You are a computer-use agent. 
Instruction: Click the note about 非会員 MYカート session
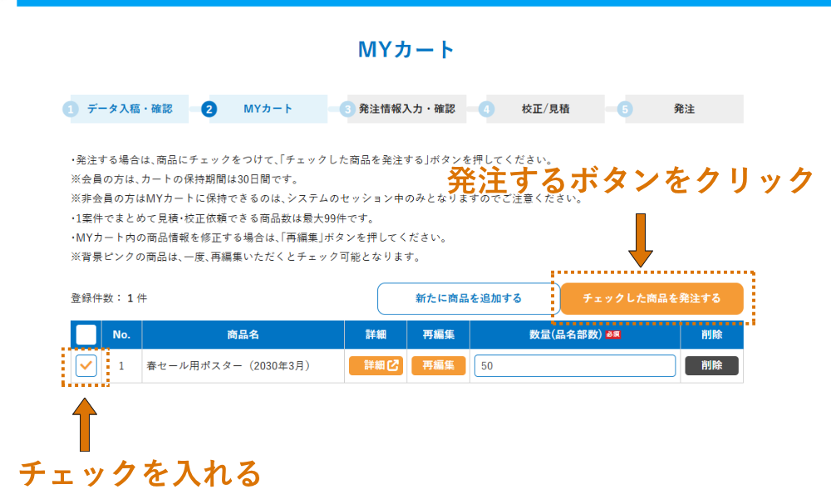(327, 198)
